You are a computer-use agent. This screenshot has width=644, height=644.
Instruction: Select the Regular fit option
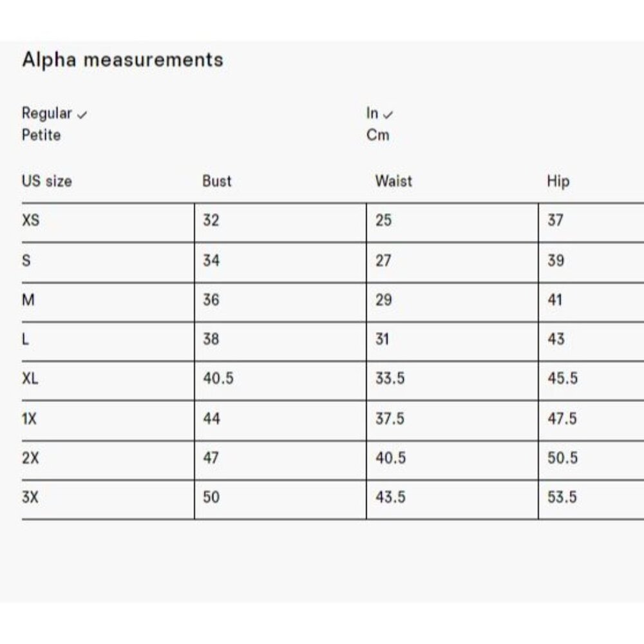pyautogui.click(x=47, y=113)
